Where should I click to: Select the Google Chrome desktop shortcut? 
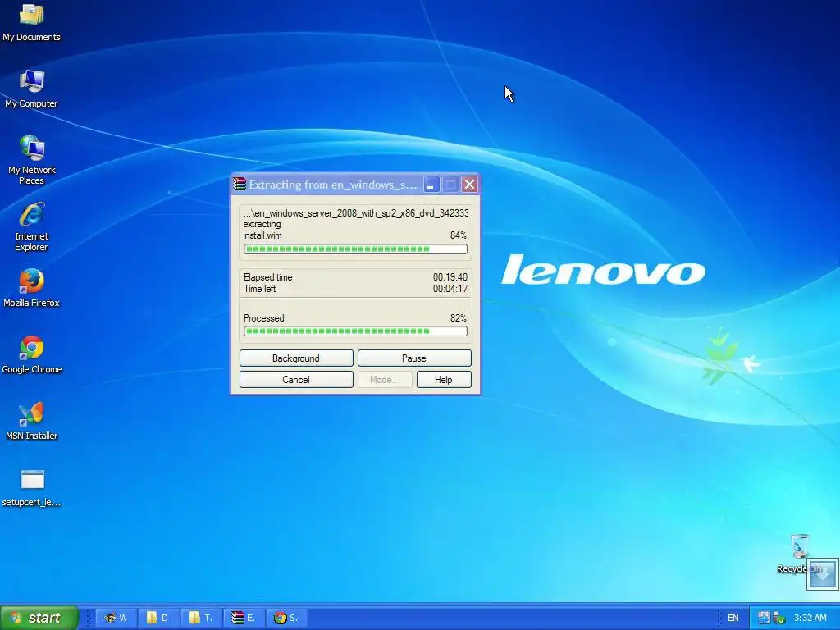pos(32,354)
